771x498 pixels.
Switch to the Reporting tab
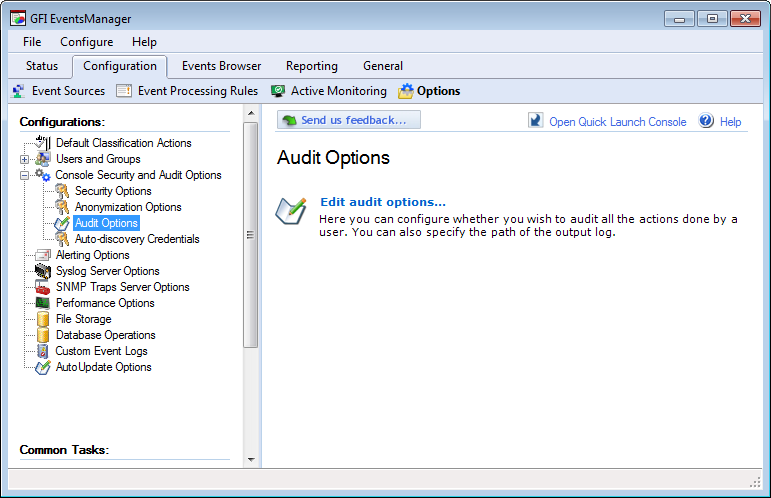[312, 66]
